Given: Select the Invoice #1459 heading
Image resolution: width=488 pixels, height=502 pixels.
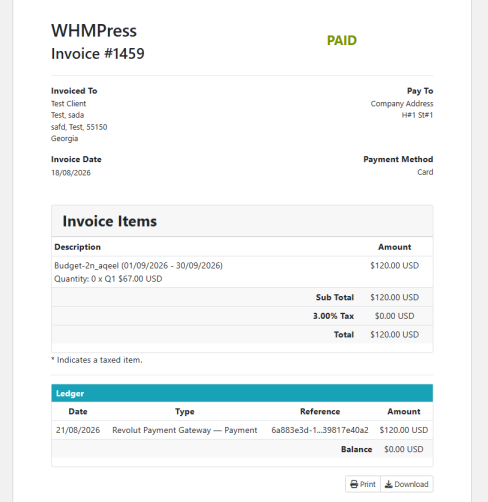Looking at the screenshot, I should click(x=98, y=54).
